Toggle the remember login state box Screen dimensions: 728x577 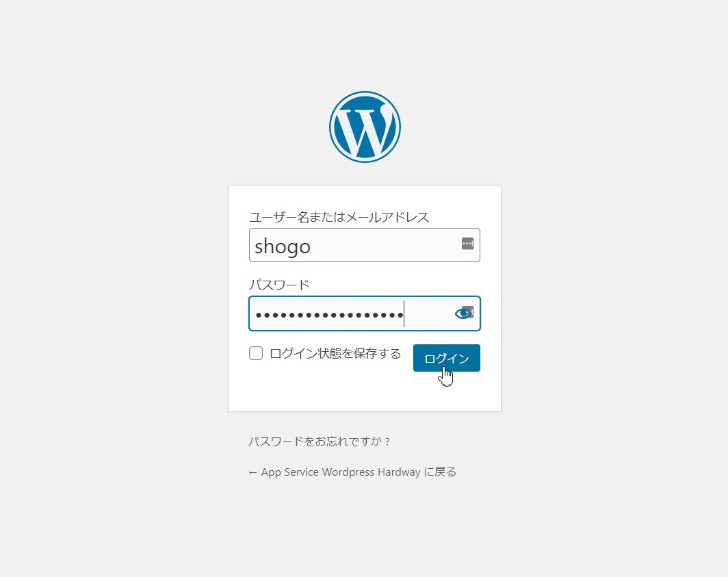[256, 353]
